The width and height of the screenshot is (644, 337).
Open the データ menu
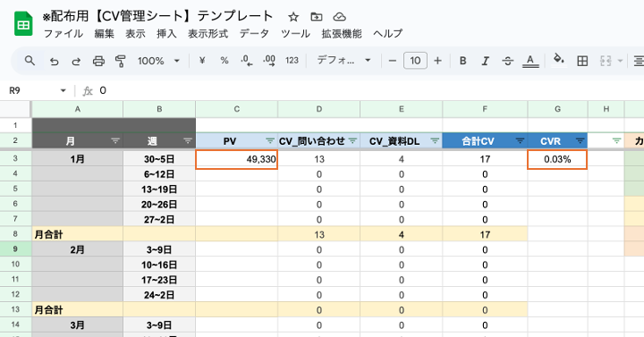pos(254,33)
